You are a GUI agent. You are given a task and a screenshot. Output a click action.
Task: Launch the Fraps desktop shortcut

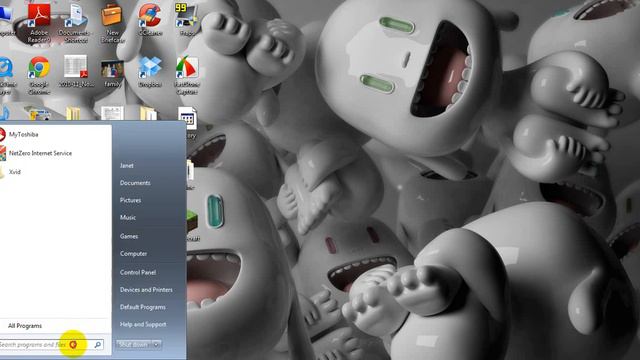187,20
